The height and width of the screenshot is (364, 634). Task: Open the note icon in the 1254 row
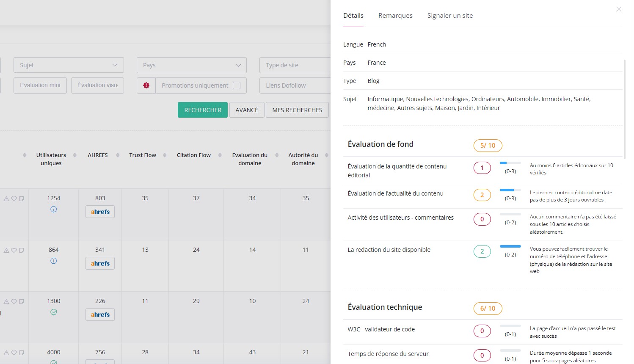21,199
